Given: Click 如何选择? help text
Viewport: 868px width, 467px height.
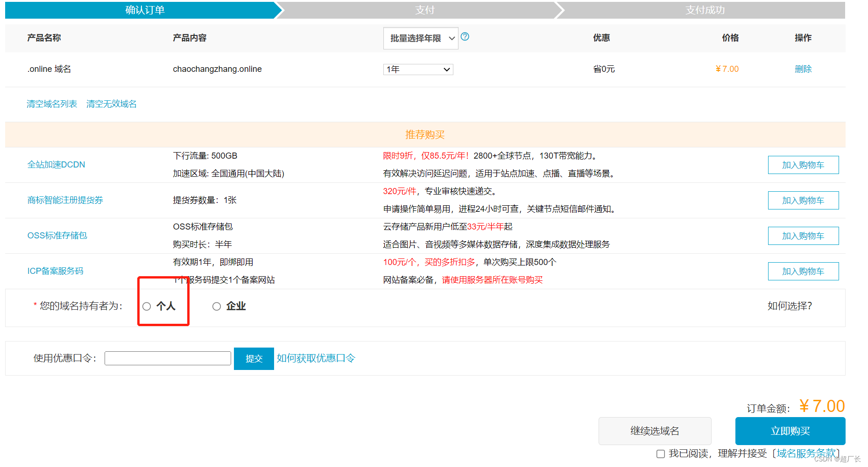Looking at the screenshot, I should (790, 306).
